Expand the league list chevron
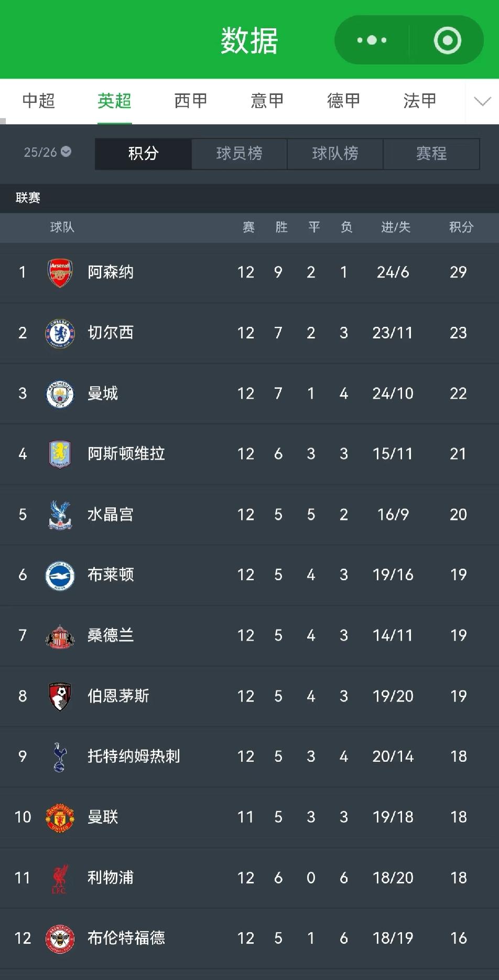Screen dimensions: 499x980 coord(482,101)
